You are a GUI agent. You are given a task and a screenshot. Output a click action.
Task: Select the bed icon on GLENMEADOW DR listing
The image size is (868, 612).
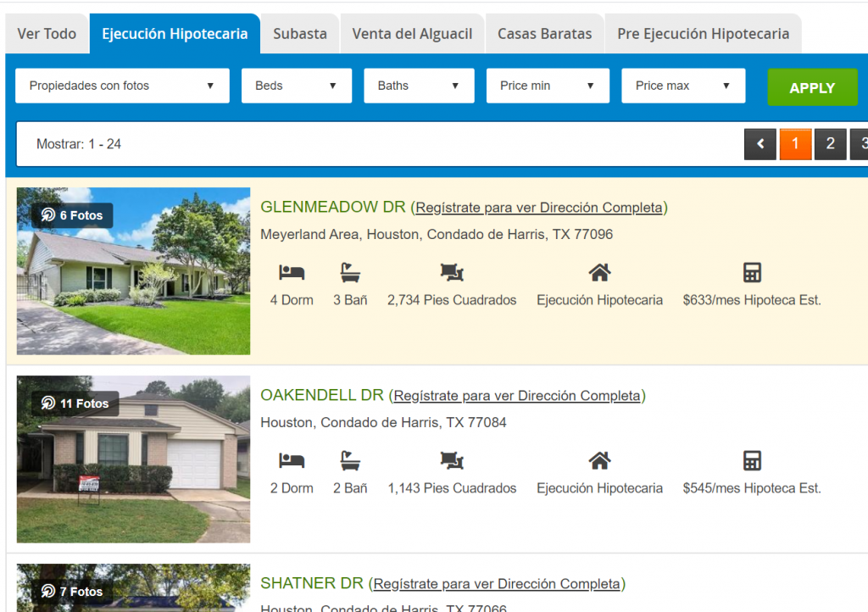click(292, 271)
